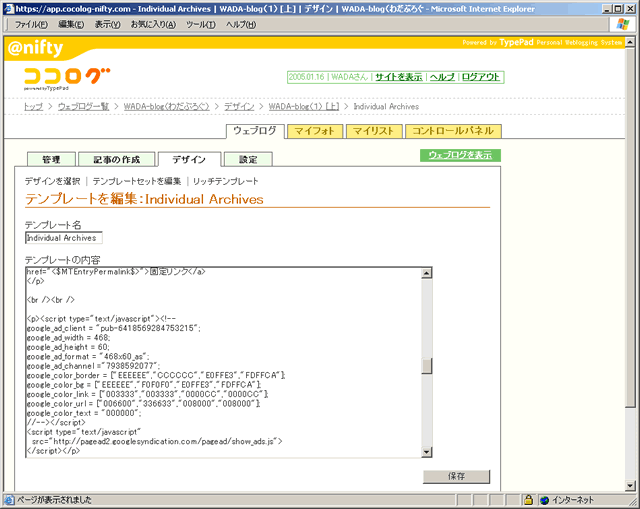
Task: Click the リッチテンプレート link
Action: click(x=228, y=181)
